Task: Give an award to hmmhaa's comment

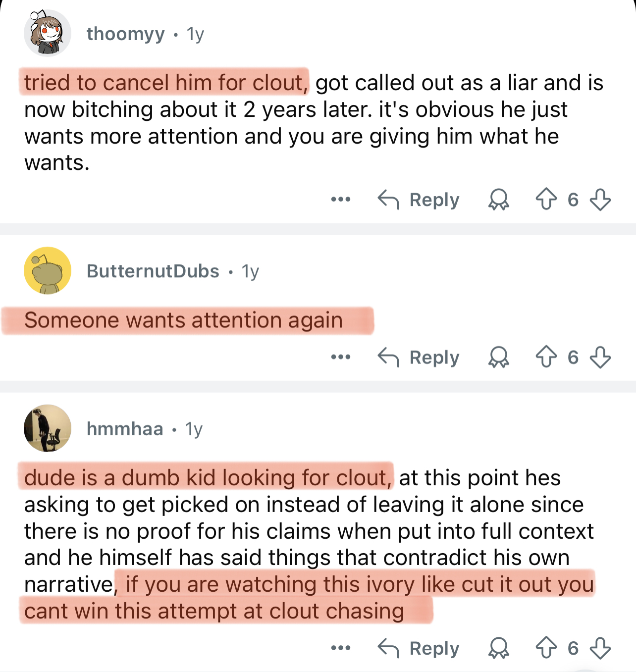Action: [498, 648]
